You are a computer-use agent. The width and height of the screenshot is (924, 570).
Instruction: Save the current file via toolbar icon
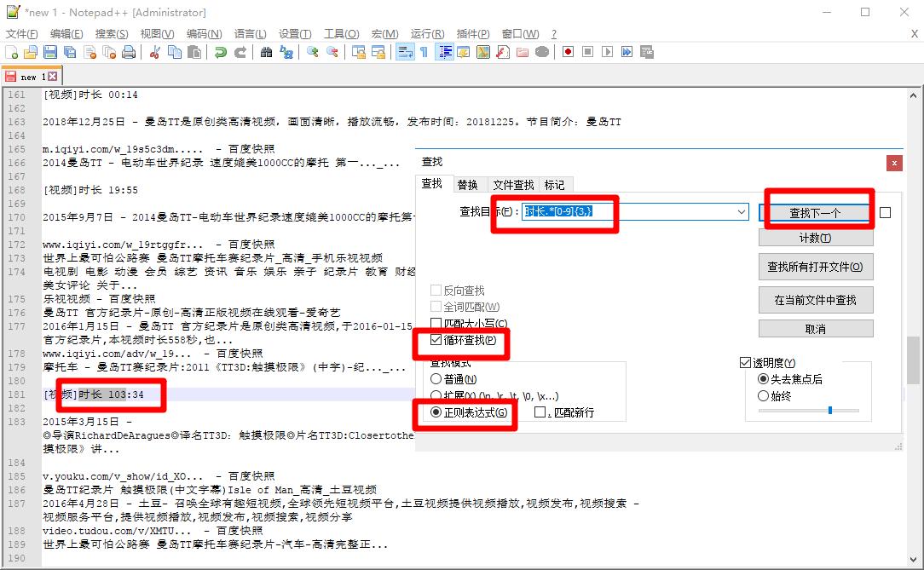click(51, 52)
